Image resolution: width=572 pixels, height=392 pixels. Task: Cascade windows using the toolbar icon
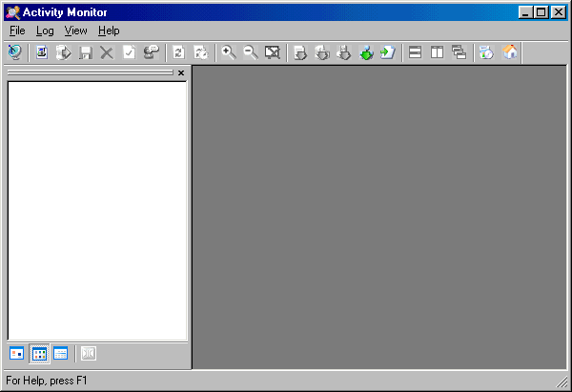[459, 52]
